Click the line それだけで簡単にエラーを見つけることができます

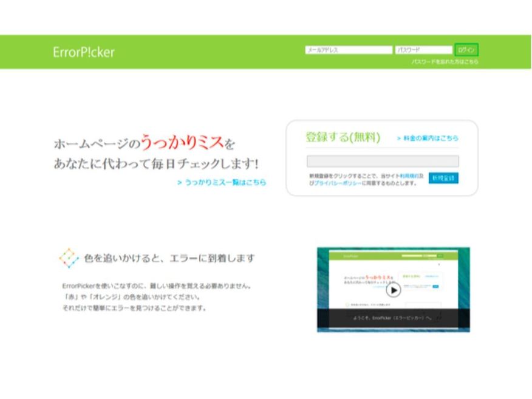[134, 308]
